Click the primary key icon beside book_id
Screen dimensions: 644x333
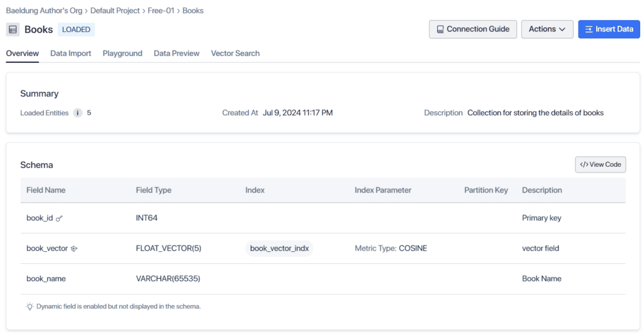[60, 218]
